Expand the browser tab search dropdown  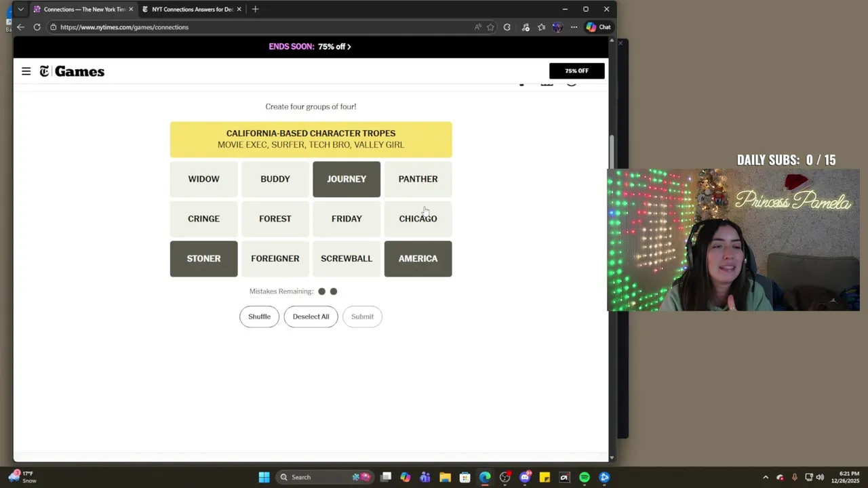coord(20,9)
